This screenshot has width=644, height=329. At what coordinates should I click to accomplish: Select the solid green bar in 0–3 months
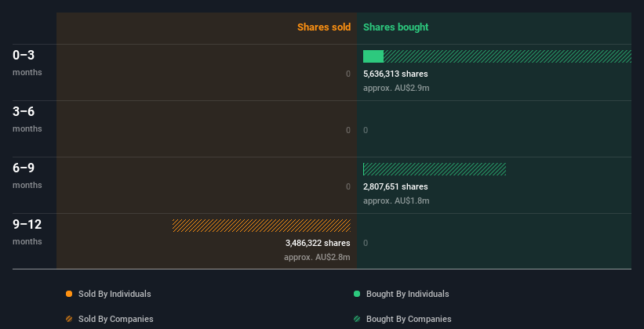coord(373,56)
